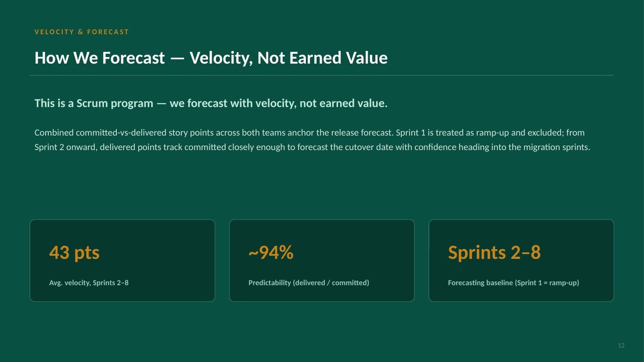The height and width of the screenshot is (362, 644).
Task: Select the 'Avg. velocity, Sprints 2–8' caption
Action: pos(89,283)
